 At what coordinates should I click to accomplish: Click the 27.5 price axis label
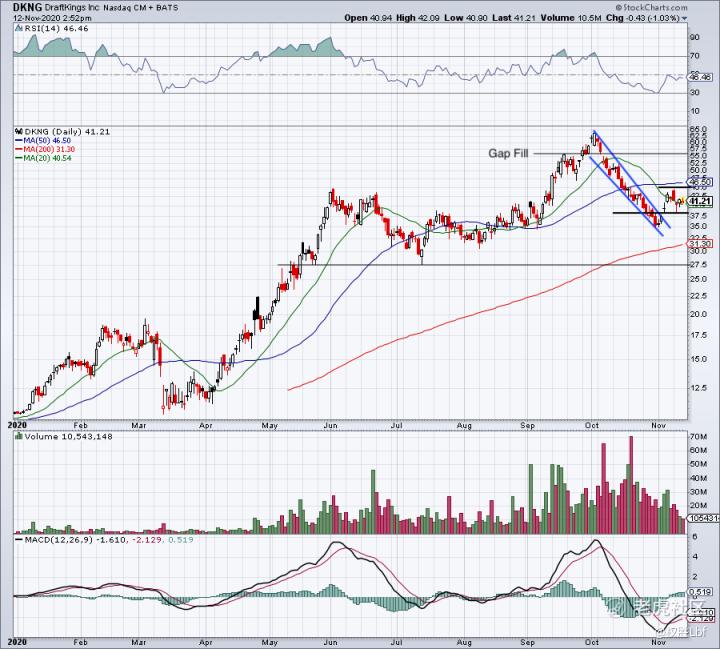pyautogui.click(x=698, y=265)
